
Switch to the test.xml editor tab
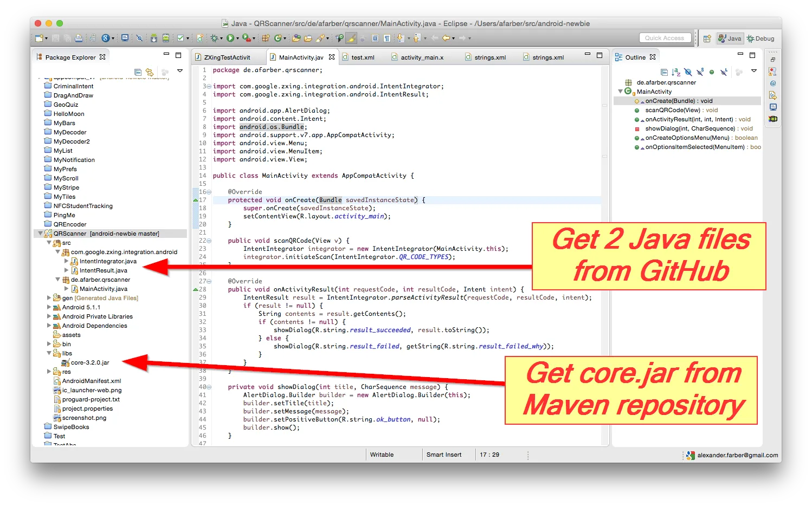pyautogui.click(x=358, y=57)
